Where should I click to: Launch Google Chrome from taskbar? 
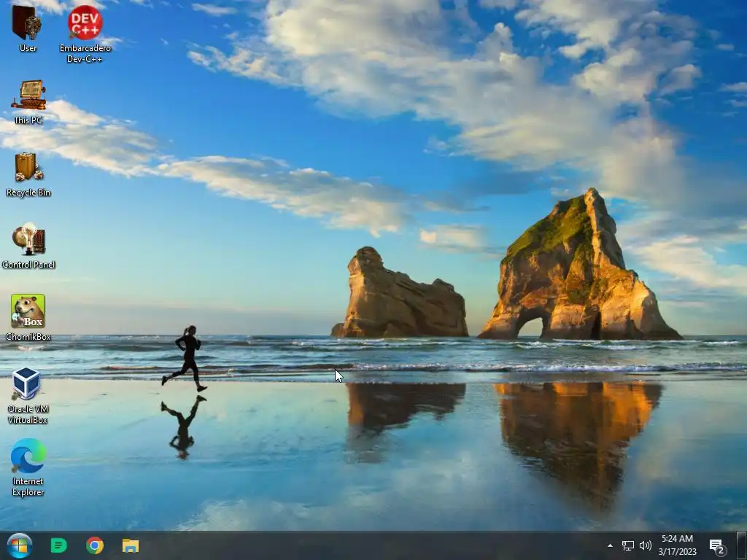[95, 545]
